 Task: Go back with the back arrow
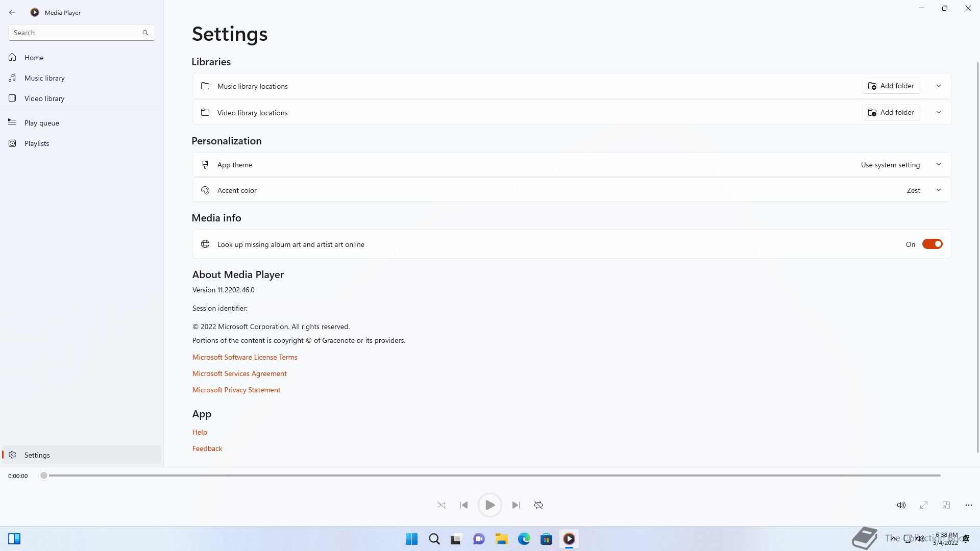click(12, 12)
